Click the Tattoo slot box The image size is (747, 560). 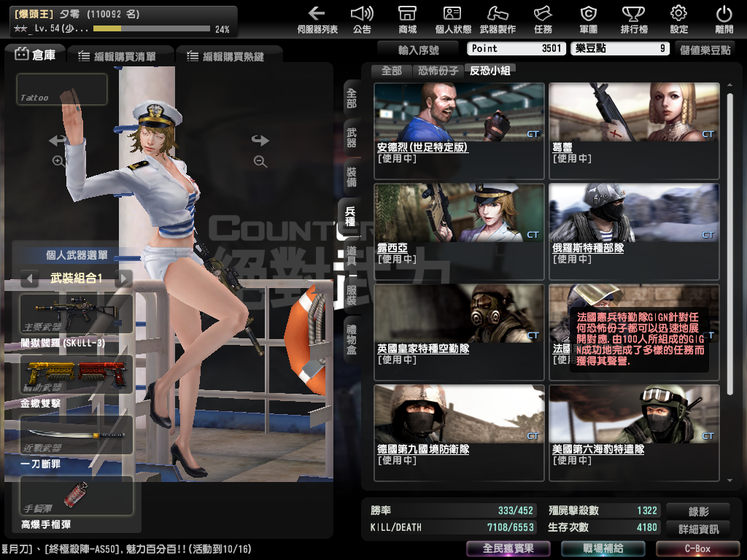[62, 89]
